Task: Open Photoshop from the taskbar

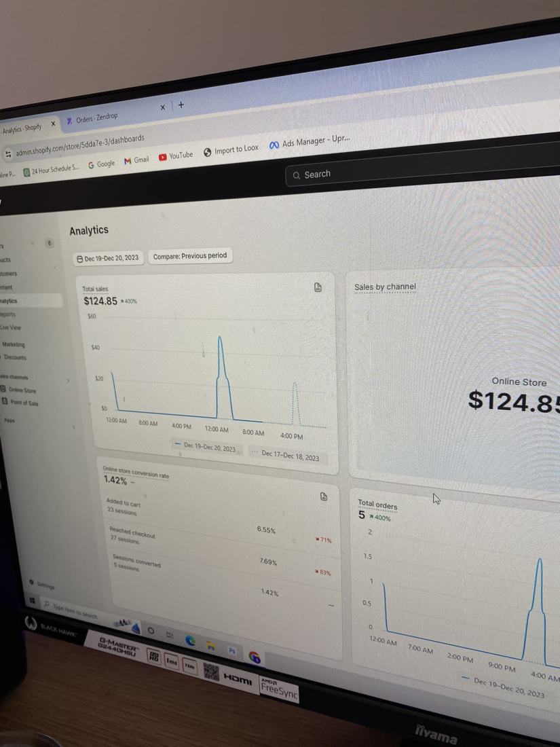Action: (x=232, y=651)
